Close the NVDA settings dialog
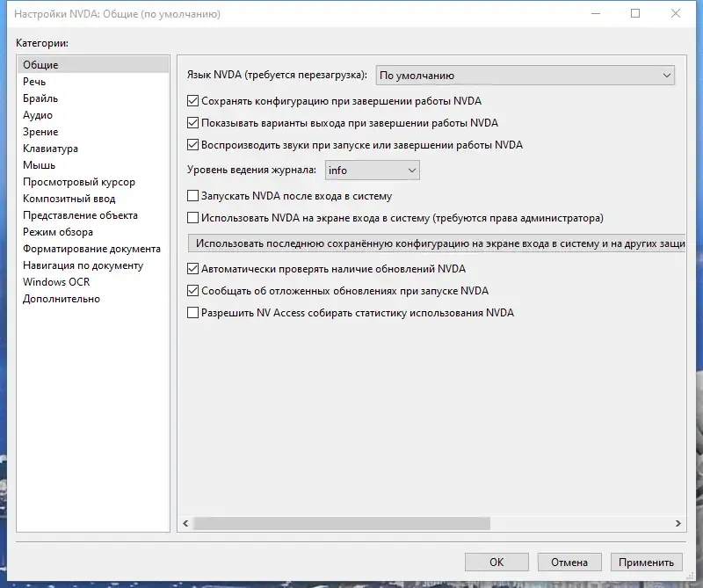 [676, 14]
